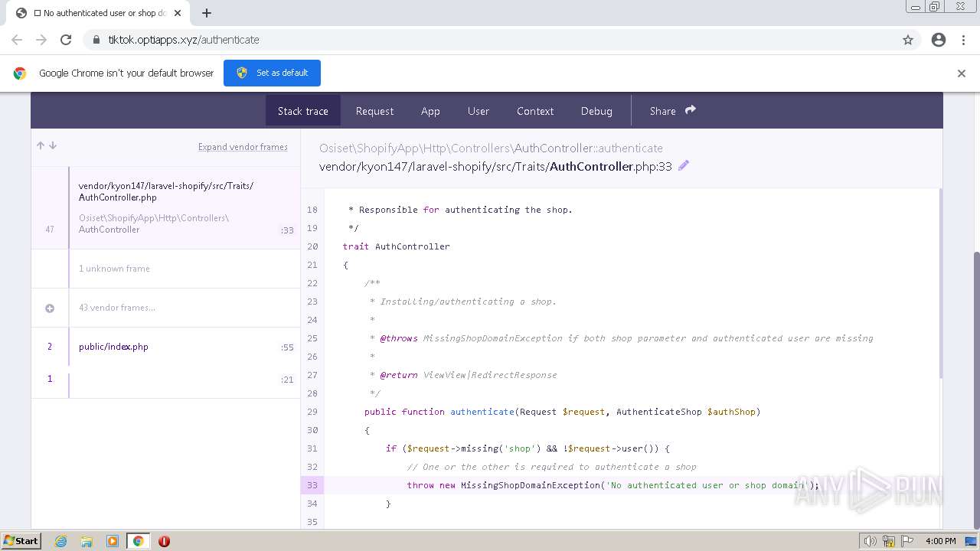This screenshot has height=551, width=980.
Task: Open the Context tab
Action: pos(535,111)
